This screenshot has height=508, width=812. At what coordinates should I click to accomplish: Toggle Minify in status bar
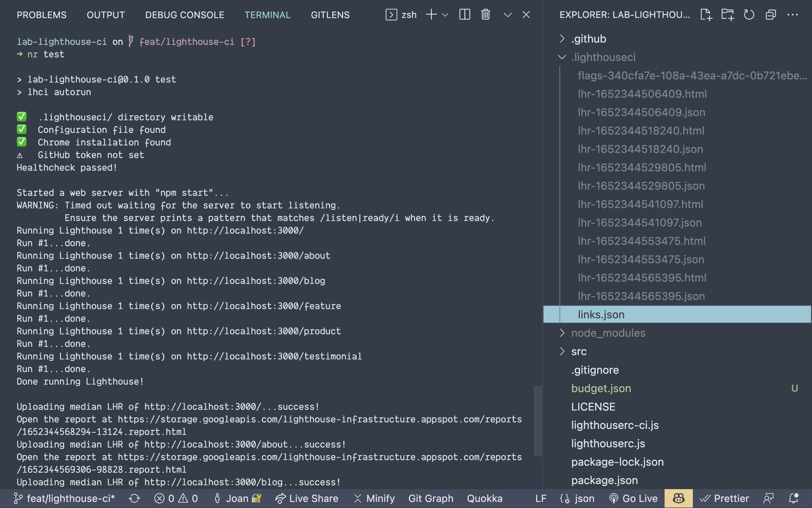point(374,498)
